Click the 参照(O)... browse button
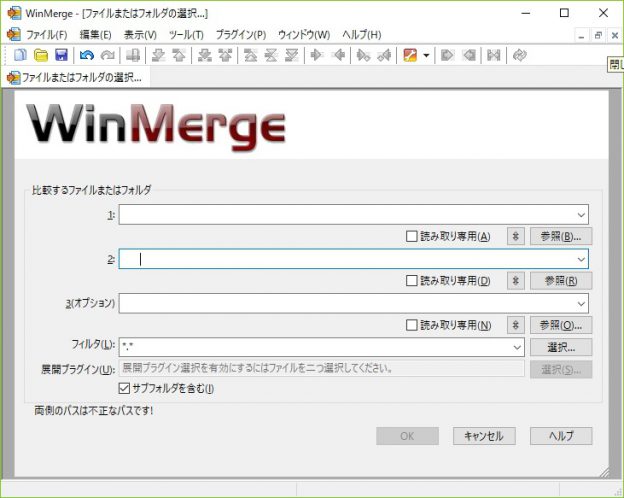This screenshot has width=624, height=498. (561, 325)
